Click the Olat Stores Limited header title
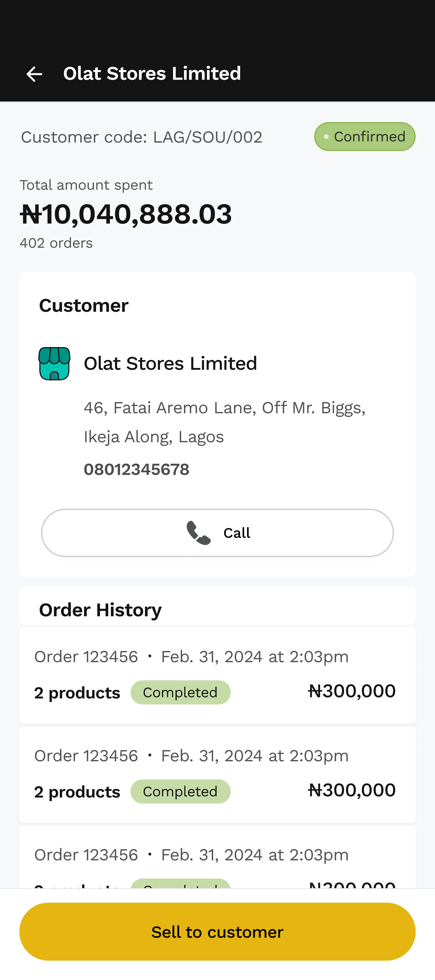The image size is (435, 980). pos(152,73)
